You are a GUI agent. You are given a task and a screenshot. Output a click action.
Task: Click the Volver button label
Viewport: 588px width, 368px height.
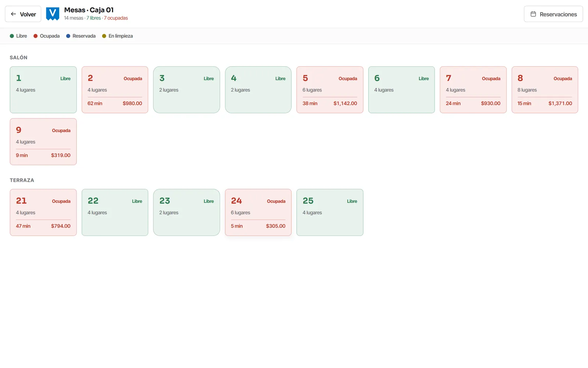click(28, 14)
